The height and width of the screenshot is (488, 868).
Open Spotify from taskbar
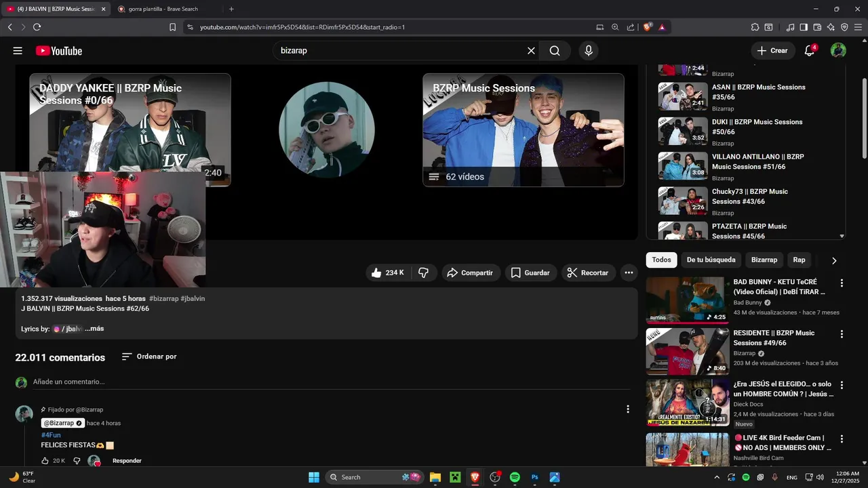coord(515,477)
